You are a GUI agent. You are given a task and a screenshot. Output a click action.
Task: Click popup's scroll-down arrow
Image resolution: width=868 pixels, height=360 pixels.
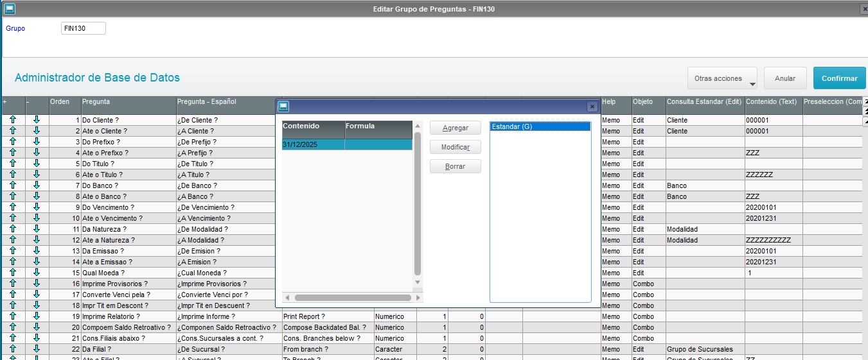[418, 282]
